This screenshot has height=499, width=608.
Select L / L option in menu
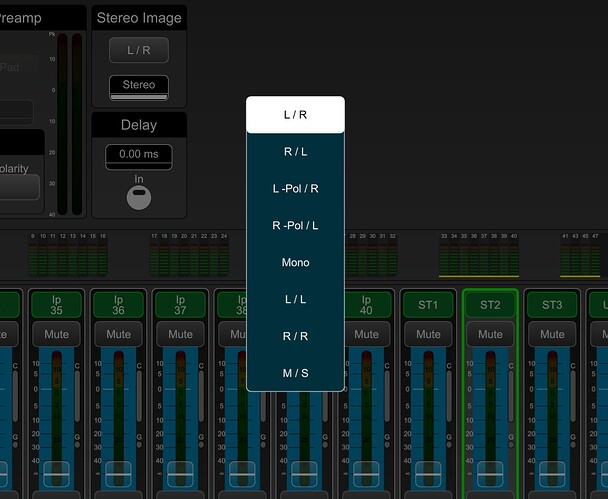[295, 299]
